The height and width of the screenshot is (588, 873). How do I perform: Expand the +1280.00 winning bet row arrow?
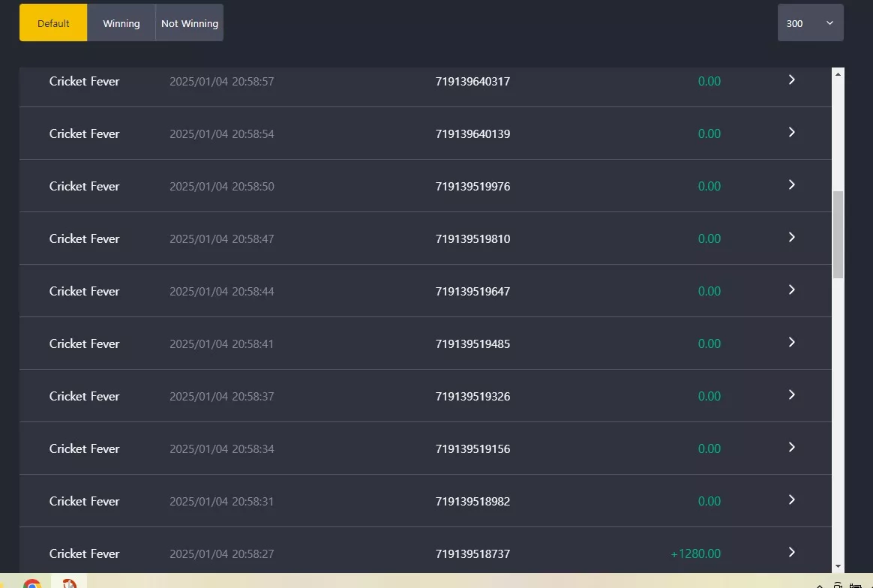click(x=791, y=552)
